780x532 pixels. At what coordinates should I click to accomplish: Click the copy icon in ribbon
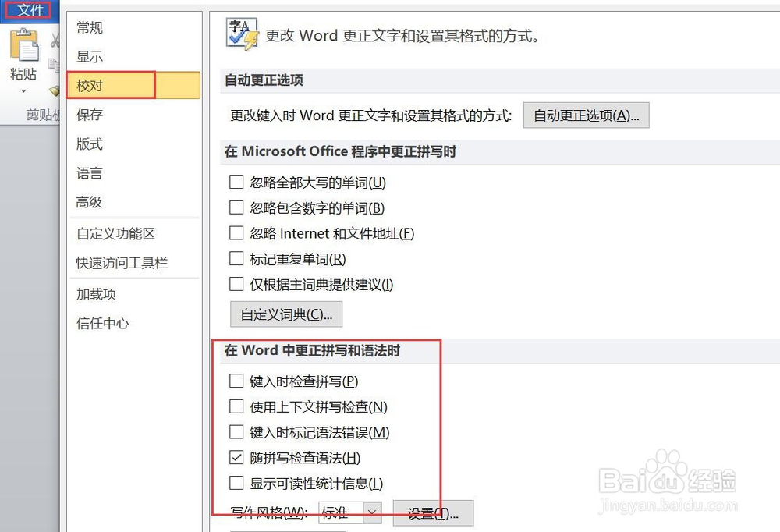pos(54,65)
